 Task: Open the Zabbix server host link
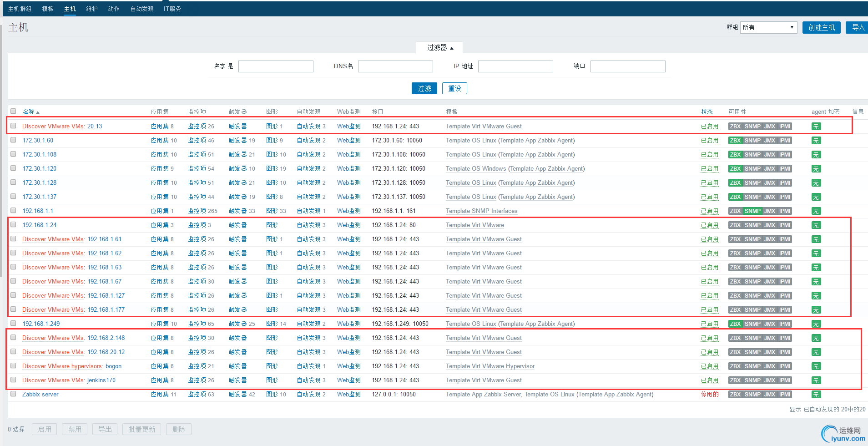40,394
